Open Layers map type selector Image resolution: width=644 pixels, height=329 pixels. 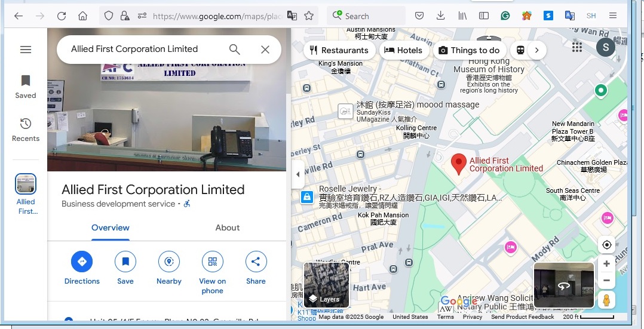pyautogui.click(x=326, y=285)
